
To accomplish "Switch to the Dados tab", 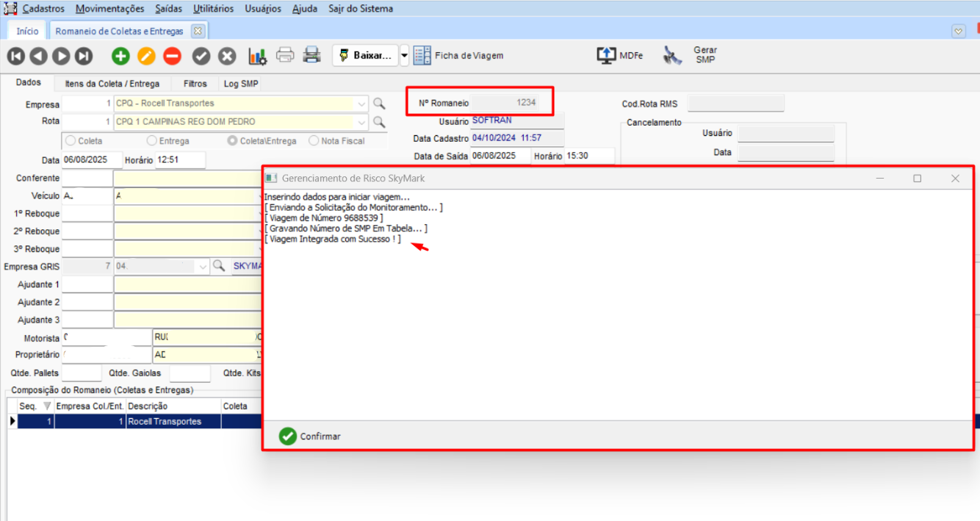I will coord(29,83).
